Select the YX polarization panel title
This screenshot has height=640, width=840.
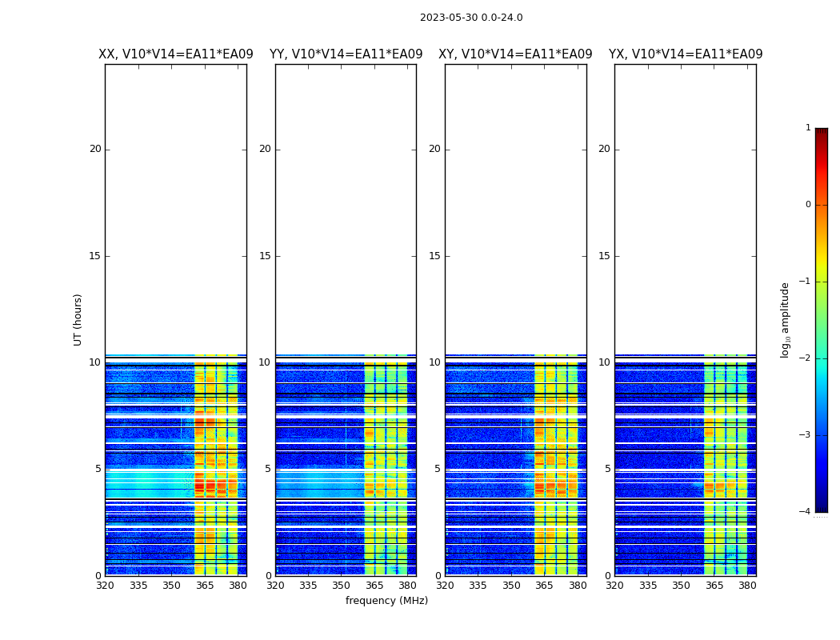click(x=686, y=54)
